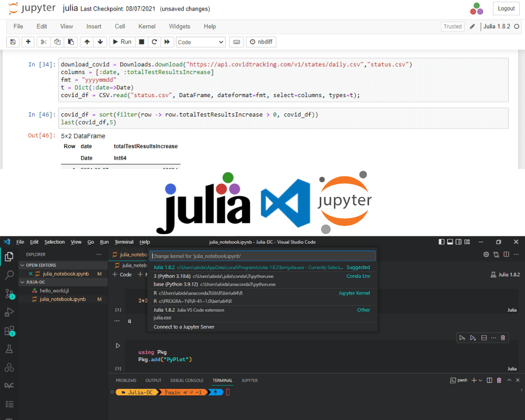Open the VS Code Selection menu
Image resolution: width=525 pixels, height=420 pixels.
(55, 242)
